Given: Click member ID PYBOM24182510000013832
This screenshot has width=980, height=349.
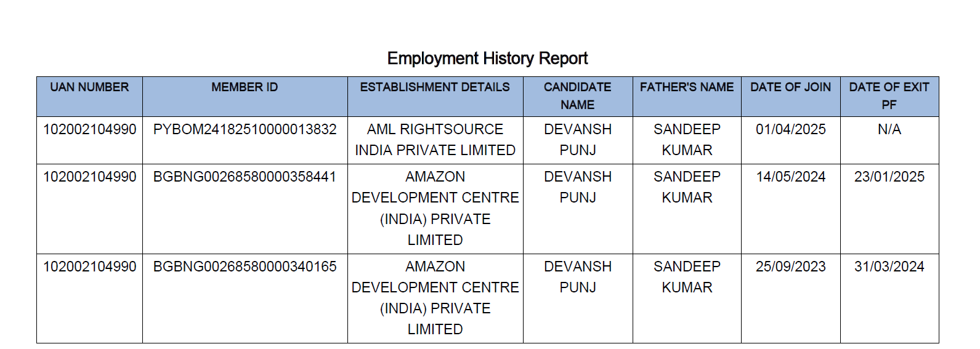Looking at the screenshot, I should [x=245, y=129].
